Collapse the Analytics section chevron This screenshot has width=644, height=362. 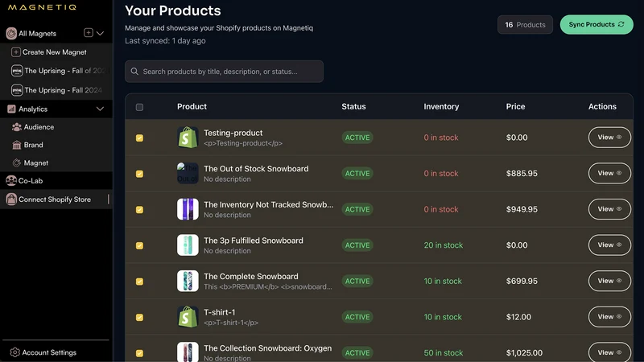coord(100,109)
